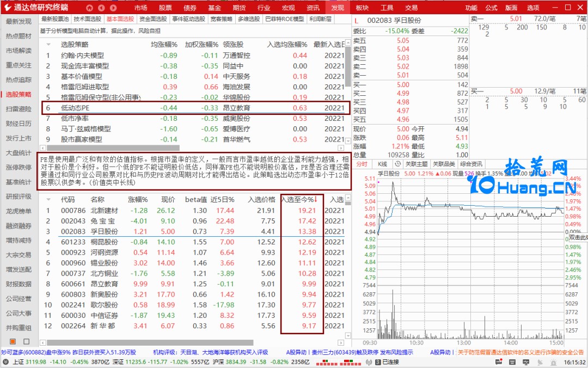
Task: Click the keyboard icon in status bar
Action: click(512, 362)
